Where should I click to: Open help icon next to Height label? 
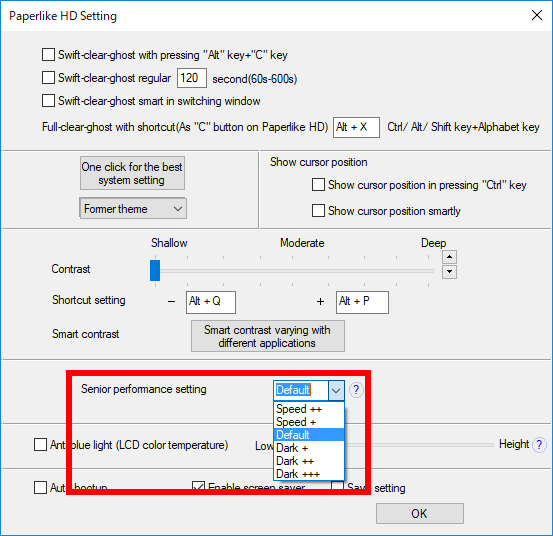[539, 445]
